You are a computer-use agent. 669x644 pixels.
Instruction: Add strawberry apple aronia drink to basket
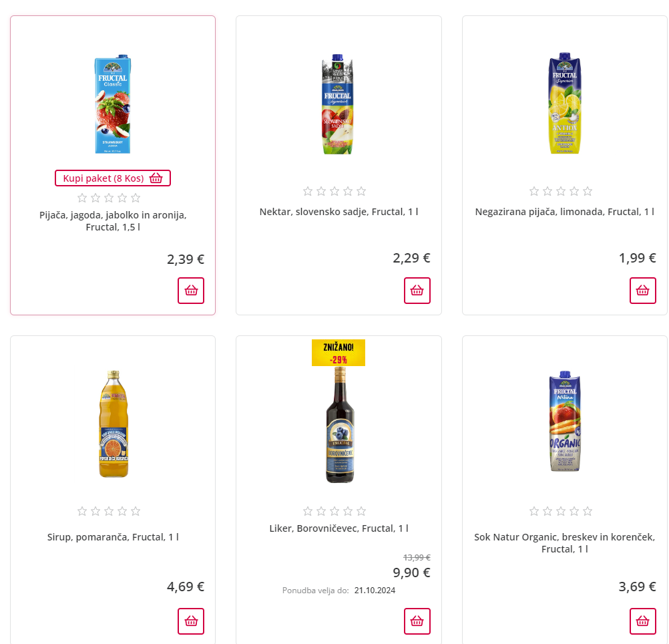point(191,291)
